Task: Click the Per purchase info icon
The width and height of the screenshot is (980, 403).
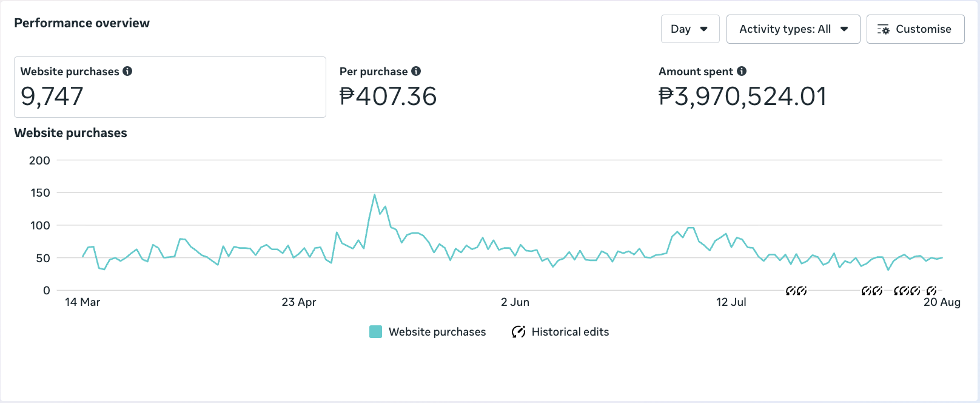Action: (416, 71)
